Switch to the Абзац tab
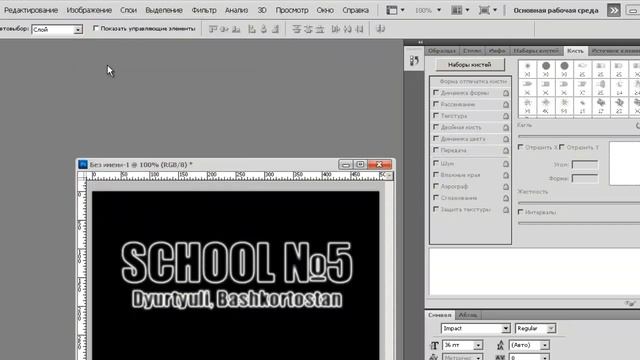Screen dimensions: 640x360 coord(468,315)
